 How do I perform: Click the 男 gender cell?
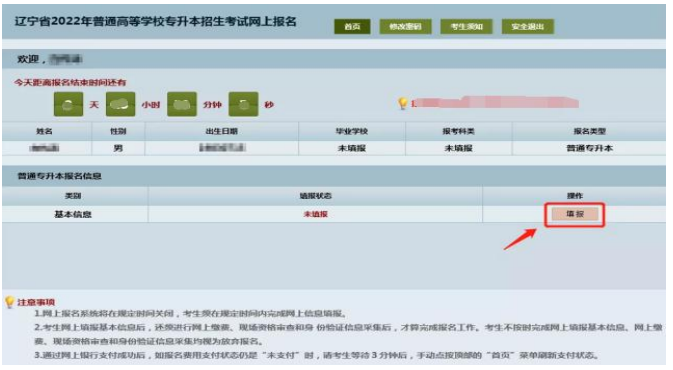(118, 148)
